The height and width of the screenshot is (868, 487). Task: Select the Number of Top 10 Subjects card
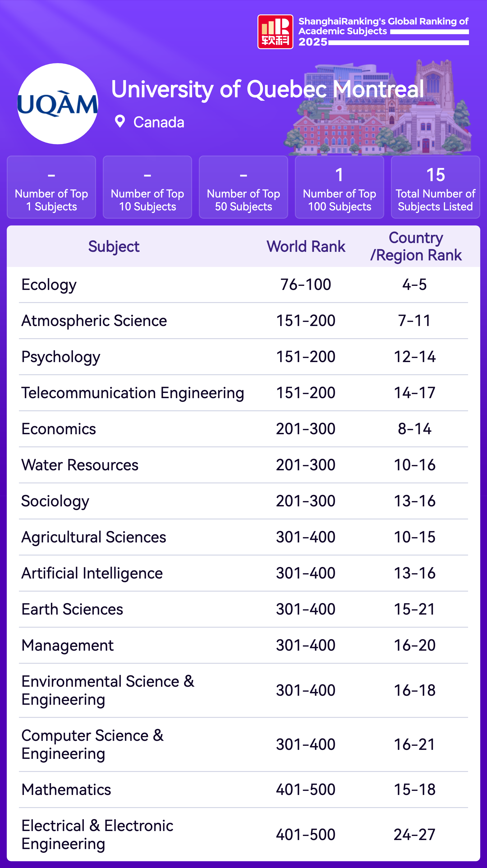tap(147, 187)
